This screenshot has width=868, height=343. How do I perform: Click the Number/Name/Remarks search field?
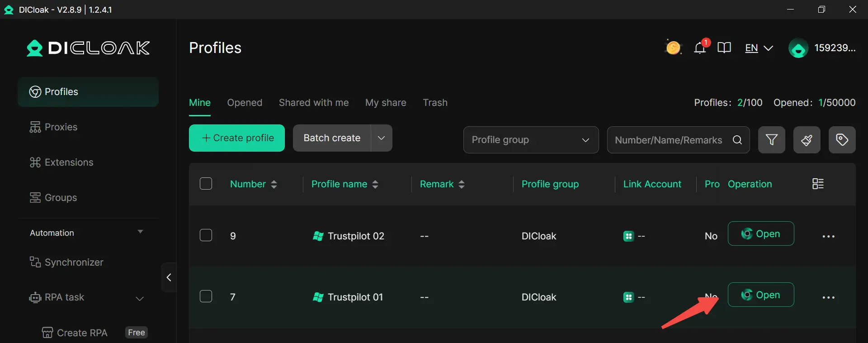click(668, 140)
